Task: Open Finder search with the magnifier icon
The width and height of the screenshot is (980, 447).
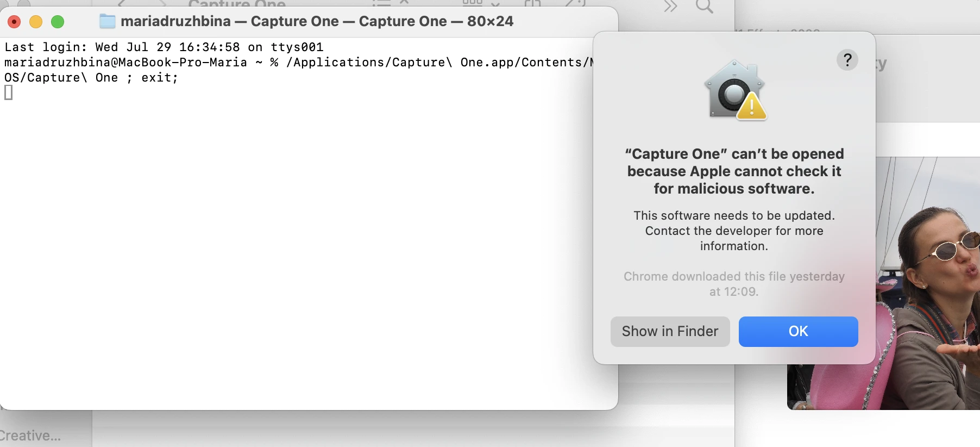Action: (x=704, y=5)
